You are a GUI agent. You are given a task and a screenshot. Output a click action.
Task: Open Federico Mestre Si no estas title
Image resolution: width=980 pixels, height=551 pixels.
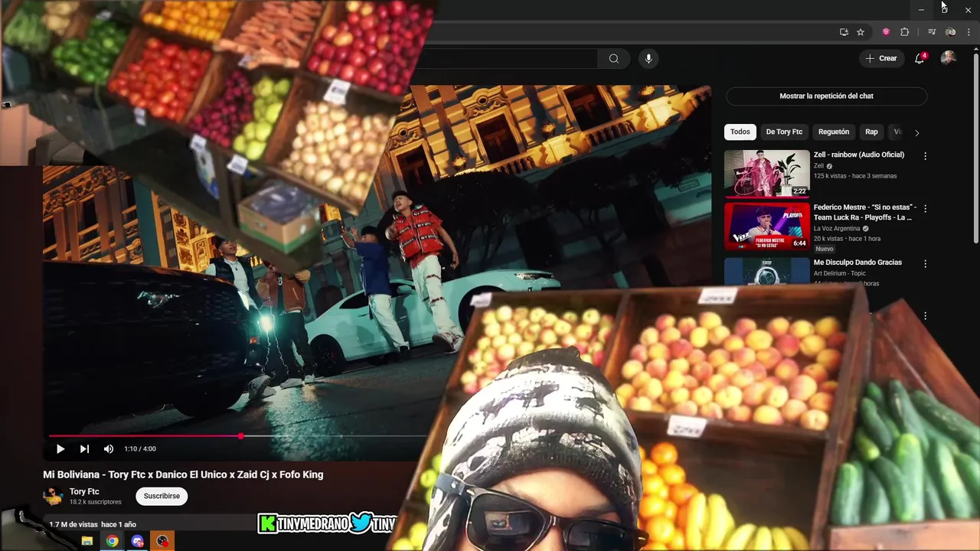(x=864, y=212)
